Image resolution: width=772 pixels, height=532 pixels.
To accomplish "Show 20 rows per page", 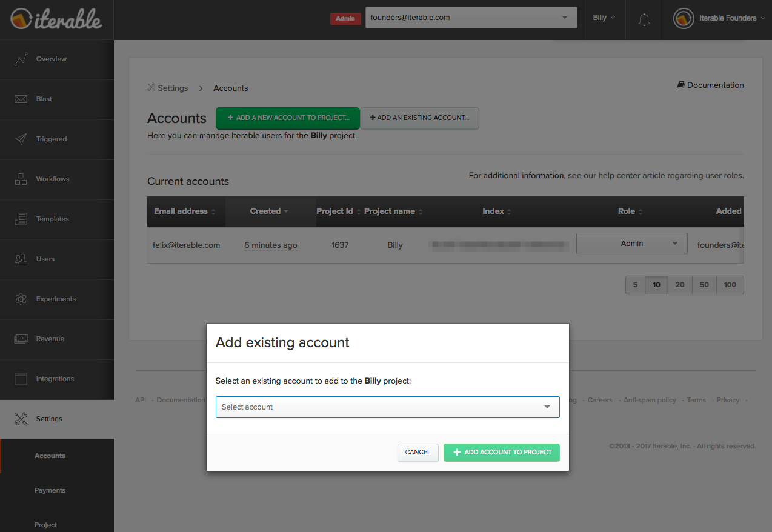I will pyautogui.click(x=680, y=285).
